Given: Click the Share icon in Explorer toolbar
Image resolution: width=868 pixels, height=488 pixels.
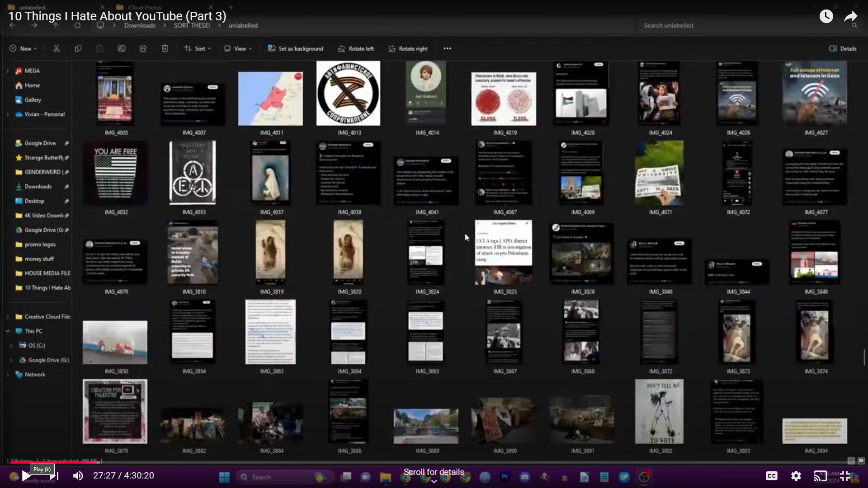Looking at the screenshot, I should click(x=143, y=48).
